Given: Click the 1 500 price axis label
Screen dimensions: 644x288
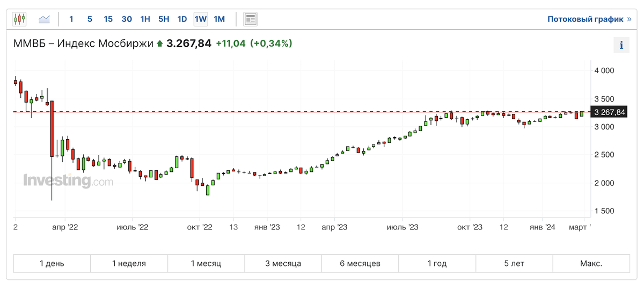Looking at the screenshot, I should click(x=604, y=211).
